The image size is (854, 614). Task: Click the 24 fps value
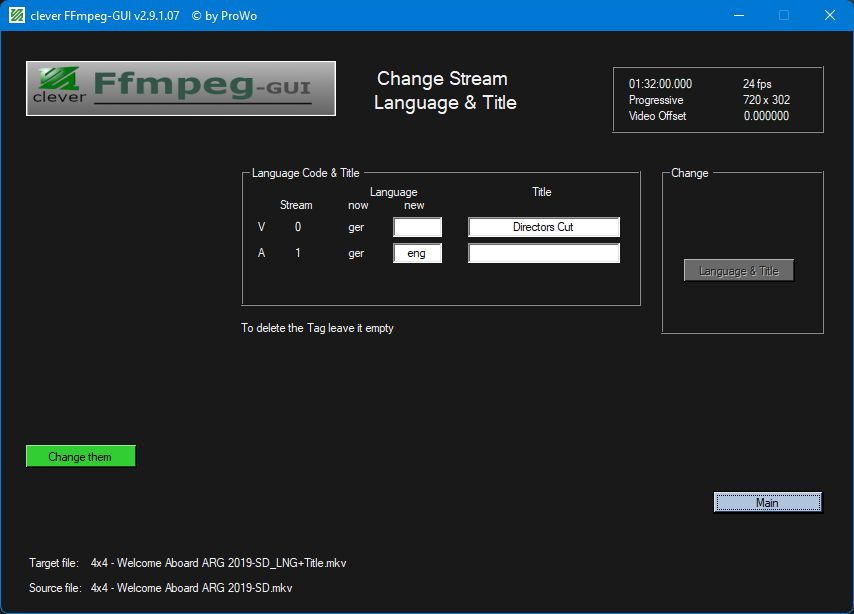[757, 84]
